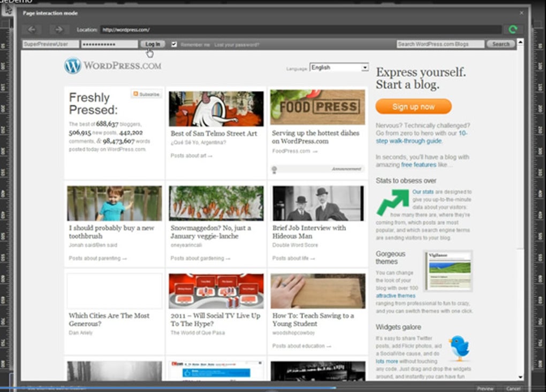Click the Announcement tag label
546x392 pixels.
click(346, 169)
